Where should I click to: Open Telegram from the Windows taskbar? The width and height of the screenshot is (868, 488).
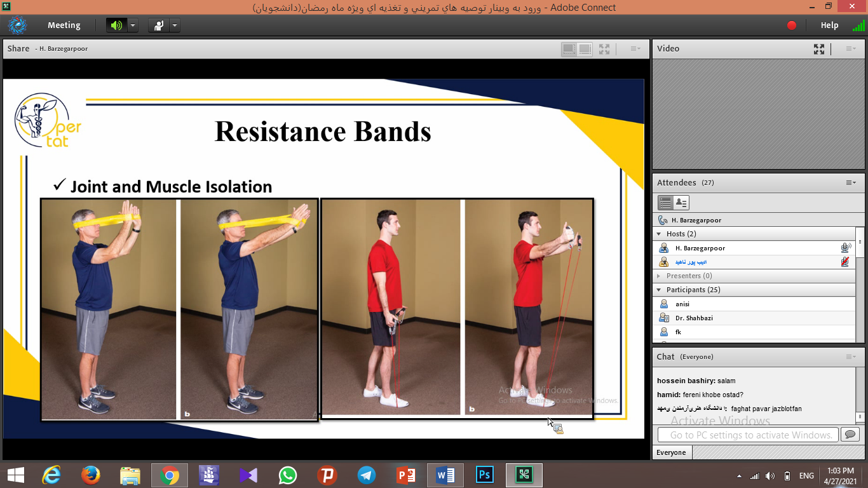coord(366,475)
